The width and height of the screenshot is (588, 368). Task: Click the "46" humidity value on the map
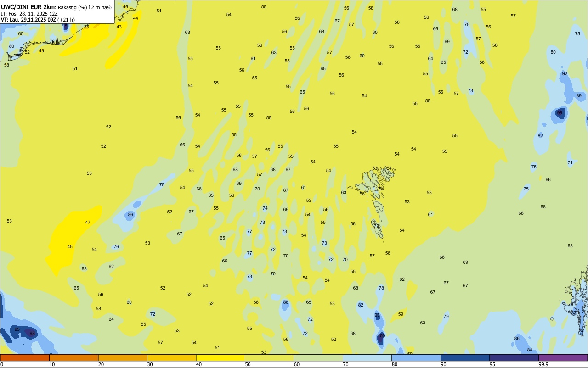tap(125, 7)
